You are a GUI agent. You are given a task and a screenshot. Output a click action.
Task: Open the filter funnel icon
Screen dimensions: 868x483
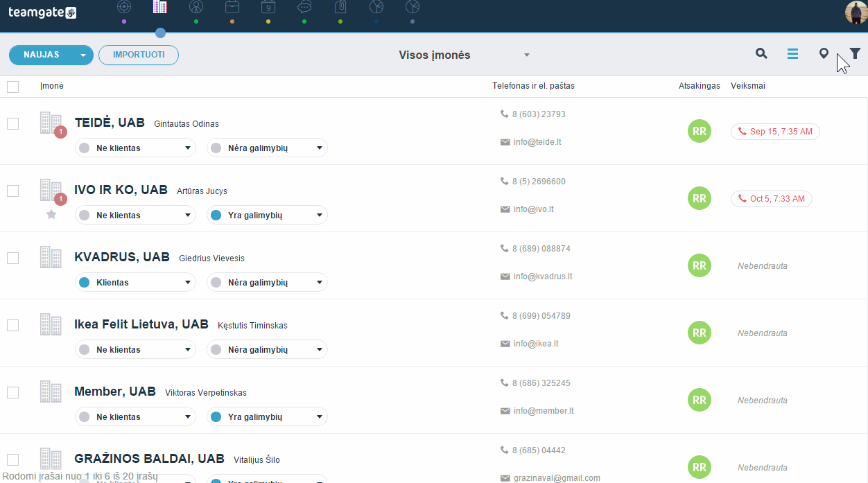coord(856,53)
